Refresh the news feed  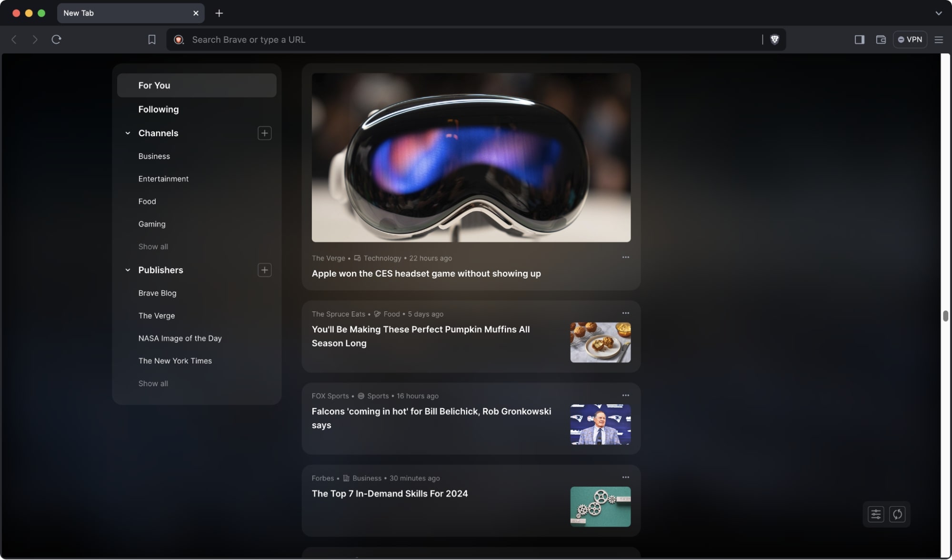[x=897, y=514]
